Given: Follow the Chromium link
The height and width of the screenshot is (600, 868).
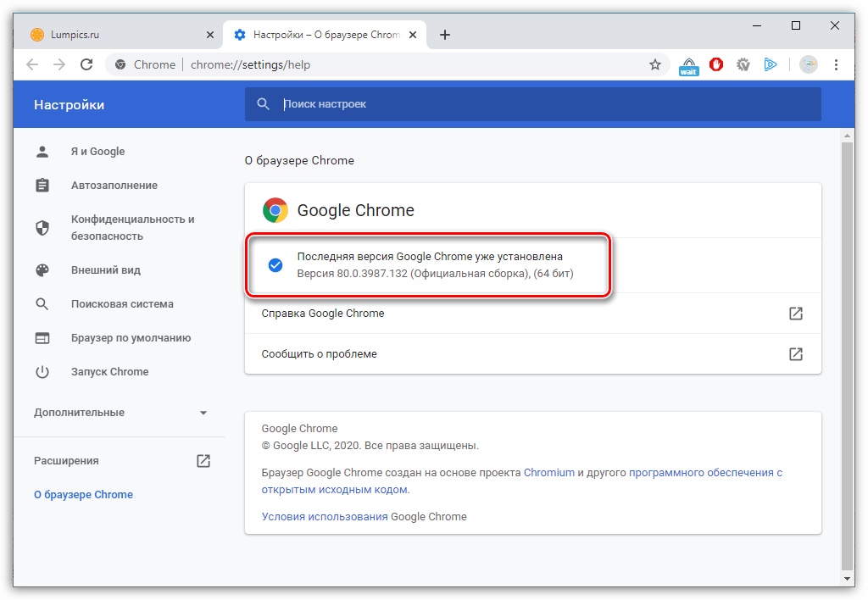Looking at the screenshot, I should click(x=548, y=473).
